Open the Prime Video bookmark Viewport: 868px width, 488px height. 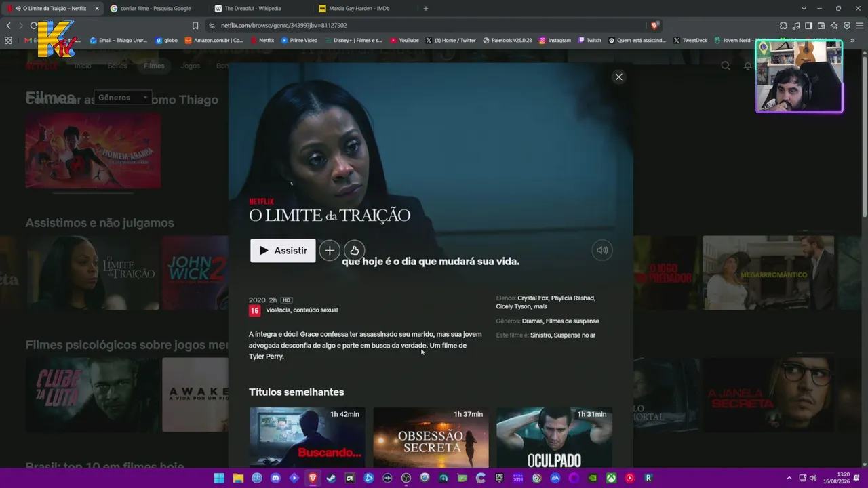(299, 40)
